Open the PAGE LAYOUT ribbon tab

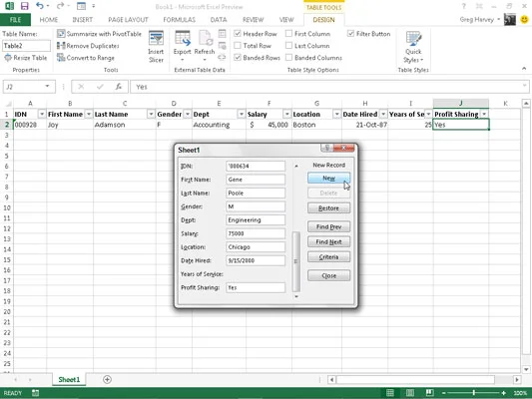click(x=128, y=20)
